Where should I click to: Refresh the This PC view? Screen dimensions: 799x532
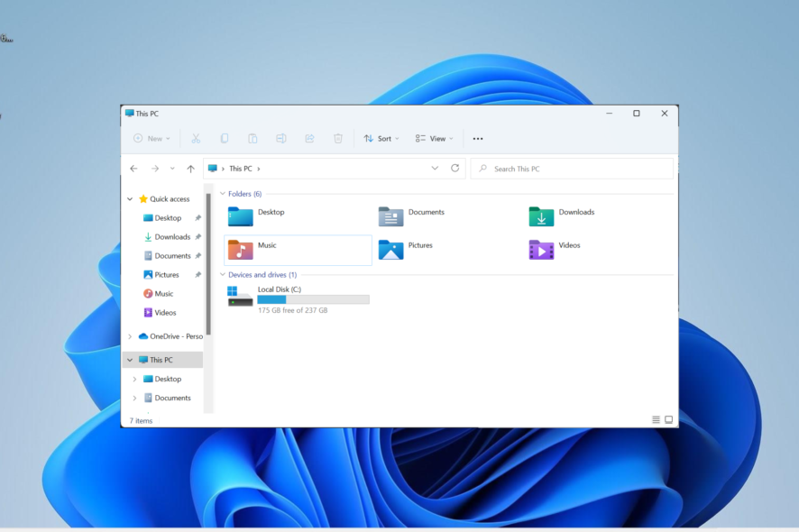pos(455,168)
